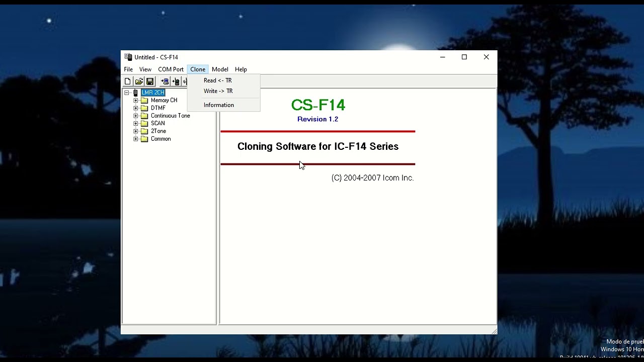The width and height of the screenshot is (644, 362).
Task: Select the DTMF tree label
Action: [158, 108]
